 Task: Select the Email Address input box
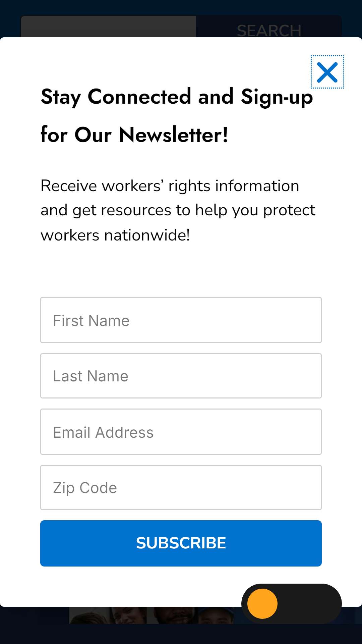tap(181, 432)
